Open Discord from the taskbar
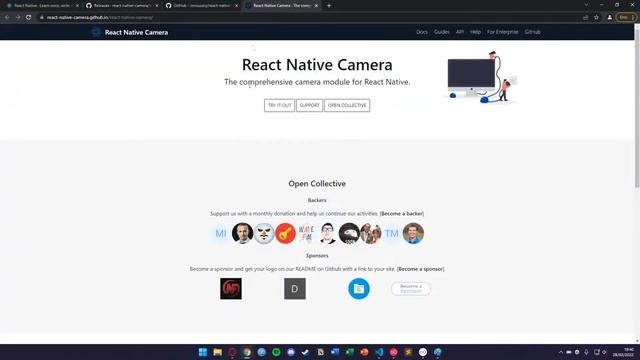 [x=291, y=352]
